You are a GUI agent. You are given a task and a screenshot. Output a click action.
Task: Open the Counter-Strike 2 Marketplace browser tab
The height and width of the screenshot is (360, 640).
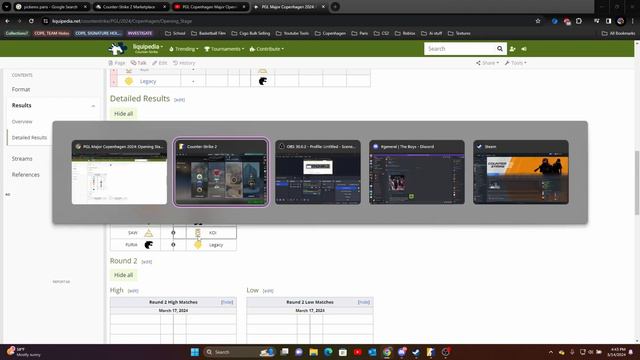point(130,7)
